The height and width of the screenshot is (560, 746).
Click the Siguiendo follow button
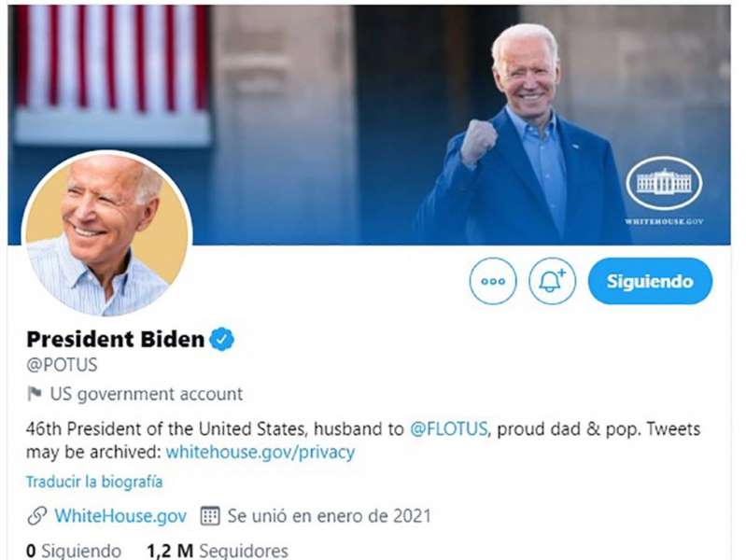point(650,281)
